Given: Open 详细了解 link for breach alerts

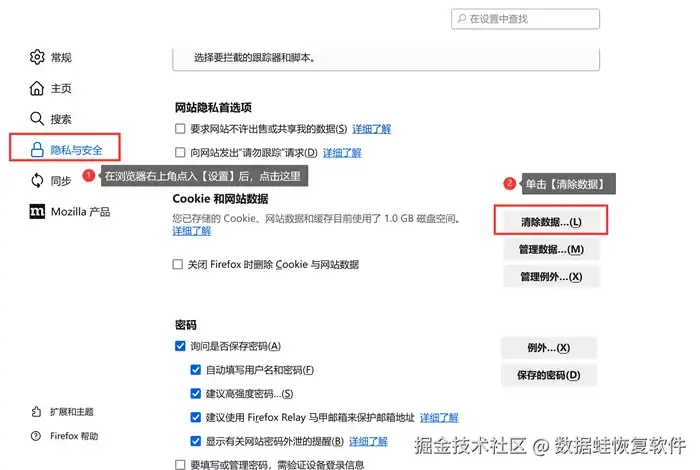Looking at the screenshot, I should [x=368, y=441].
